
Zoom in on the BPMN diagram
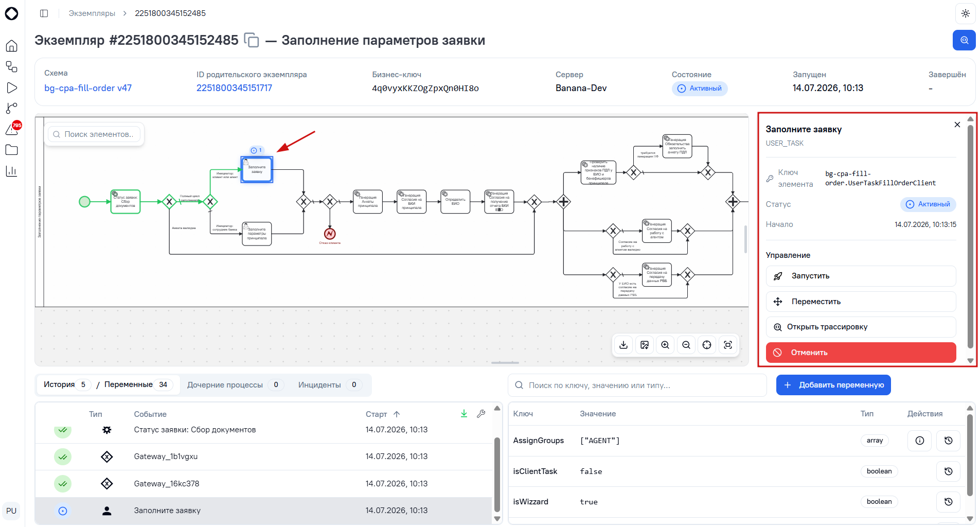tap(665, 345)
